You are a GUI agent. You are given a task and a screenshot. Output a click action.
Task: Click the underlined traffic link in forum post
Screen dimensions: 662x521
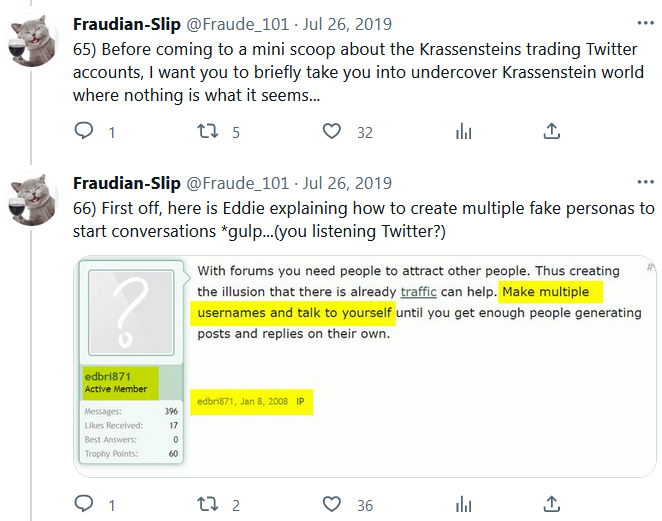pyautogui.click(x=420, y=291)
